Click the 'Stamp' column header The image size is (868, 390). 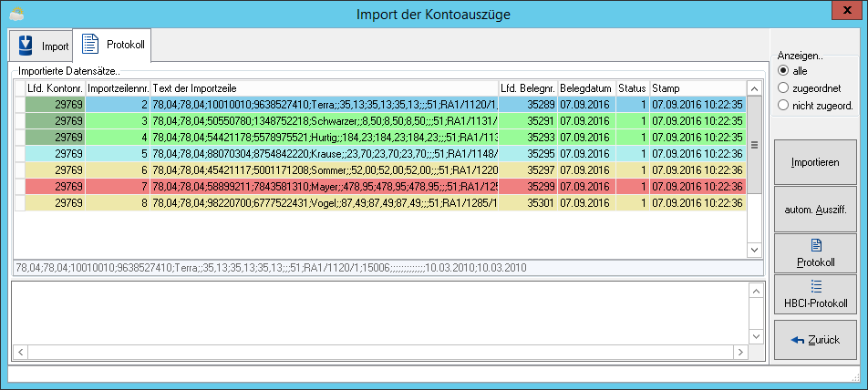click(698, 88)
